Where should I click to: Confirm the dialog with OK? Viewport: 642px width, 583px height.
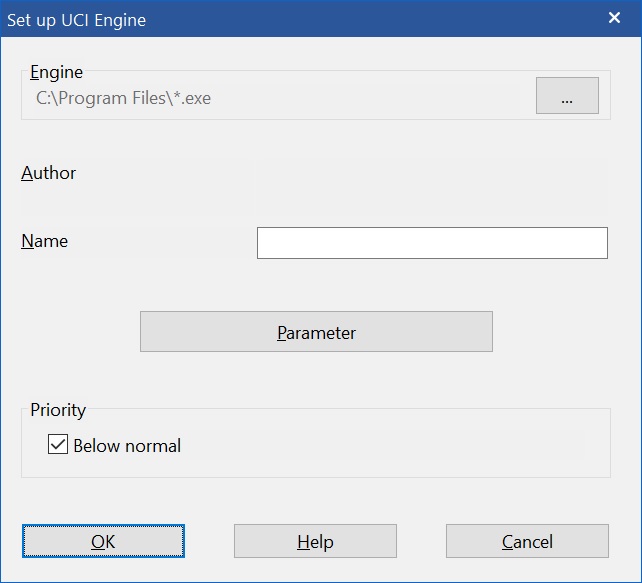click(x=103, y=541)
